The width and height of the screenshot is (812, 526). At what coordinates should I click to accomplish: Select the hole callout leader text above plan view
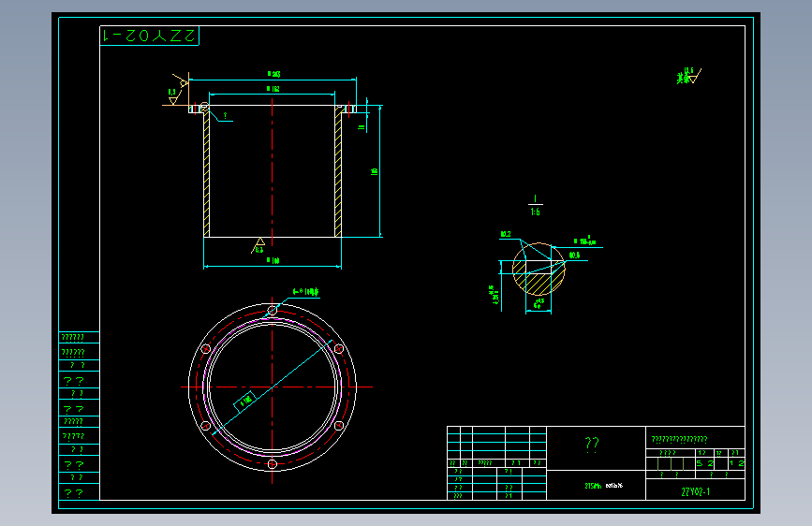pos(306,292)
